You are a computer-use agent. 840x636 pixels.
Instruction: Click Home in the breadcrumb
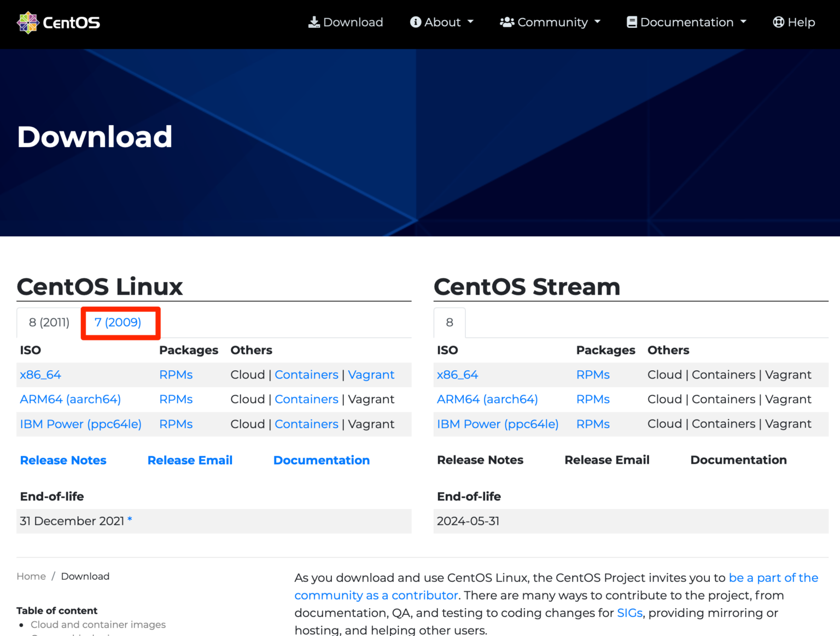31,576
